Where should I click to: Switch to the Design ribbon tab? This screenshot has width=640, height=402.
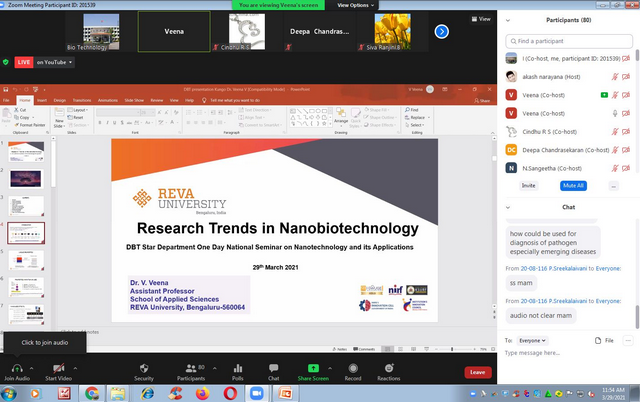pyautogui.click(x=60, y=100)
